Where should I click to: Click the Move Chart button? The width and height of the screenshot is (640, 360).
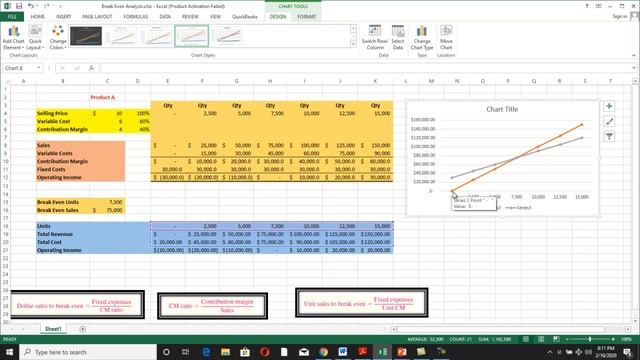tap(446, 38)
